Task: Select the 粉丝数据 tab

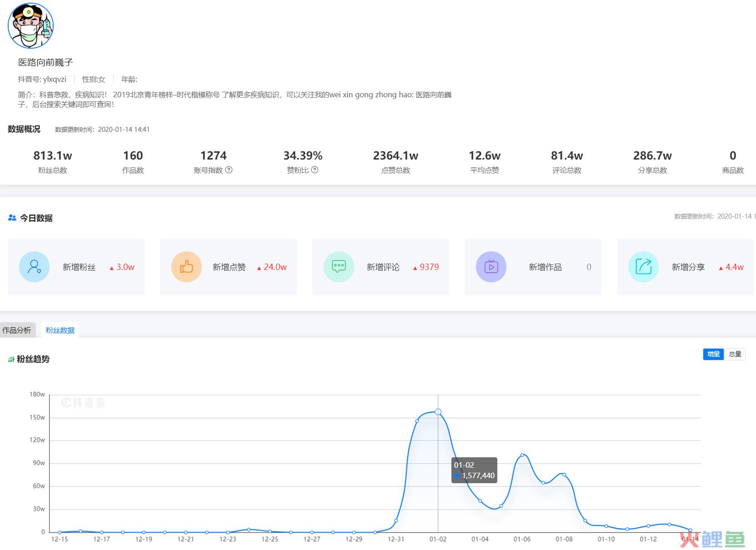Action: point(60,330)
